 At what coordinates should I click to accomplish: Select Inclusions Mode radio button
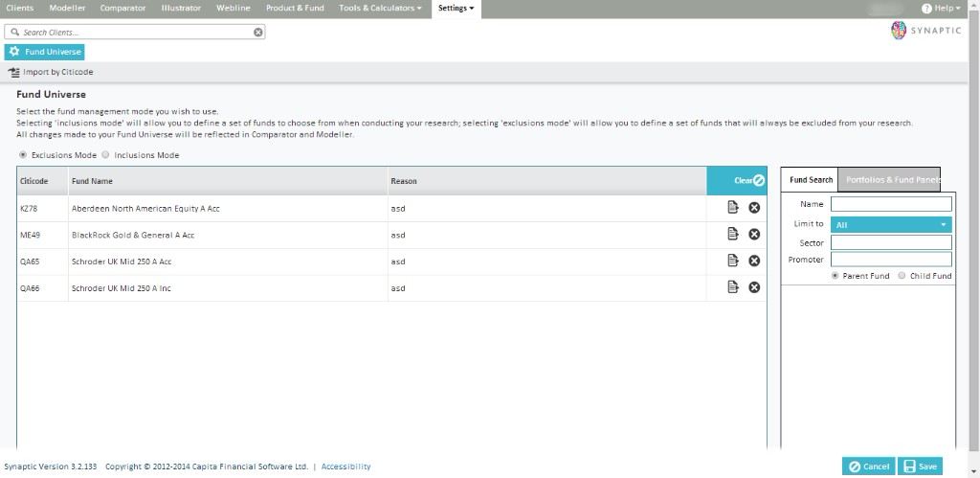[105, 154]
